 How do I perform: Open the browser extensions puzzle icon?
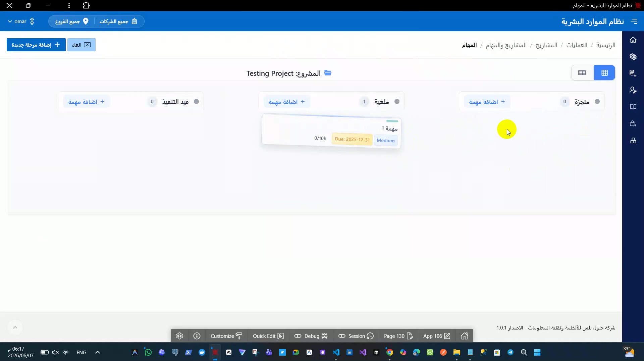86,5
